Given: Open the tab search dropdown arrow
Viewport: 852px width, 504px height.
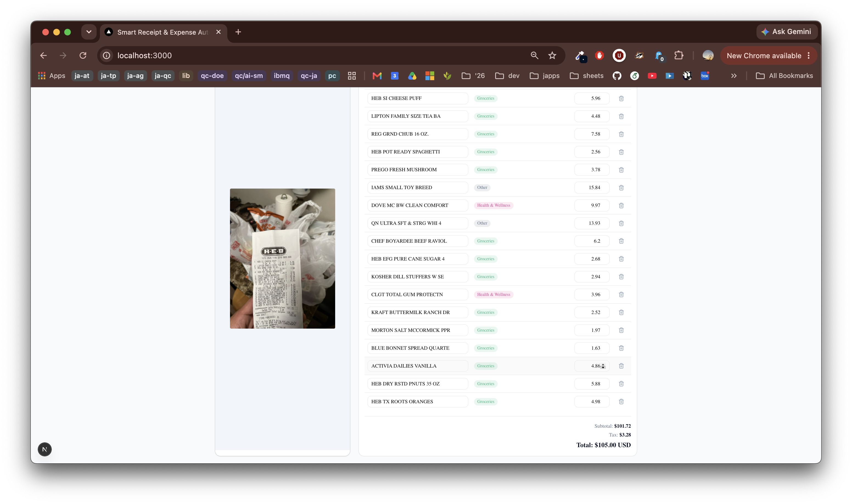Looking at the screenshot, I should pyautogui.click(x=89, y=32).
